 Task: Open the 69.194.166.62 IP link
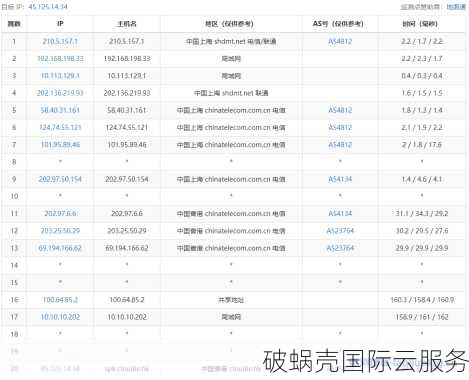60,248
